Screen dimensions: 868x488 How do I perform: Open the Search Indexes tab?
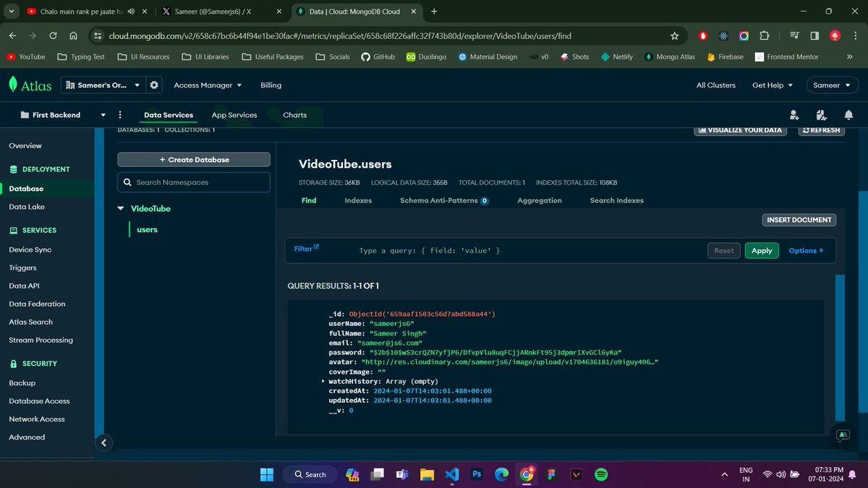pyautogui.click(x=616, y=200)
